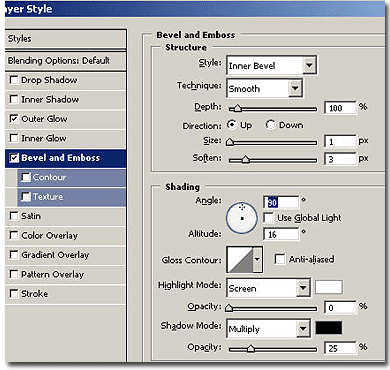This screenshot has width=390, height=370.
Task: Select the Pattern Overlay effect label
Action: pyautogui.click(x=53, y=274)
